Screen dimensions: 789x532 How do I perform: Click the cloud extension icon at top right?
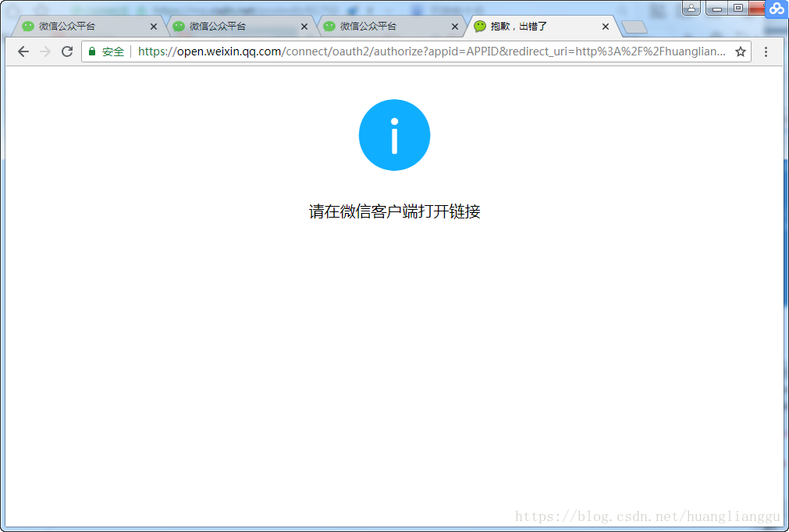pyautogui.click(x=777, y=9)
